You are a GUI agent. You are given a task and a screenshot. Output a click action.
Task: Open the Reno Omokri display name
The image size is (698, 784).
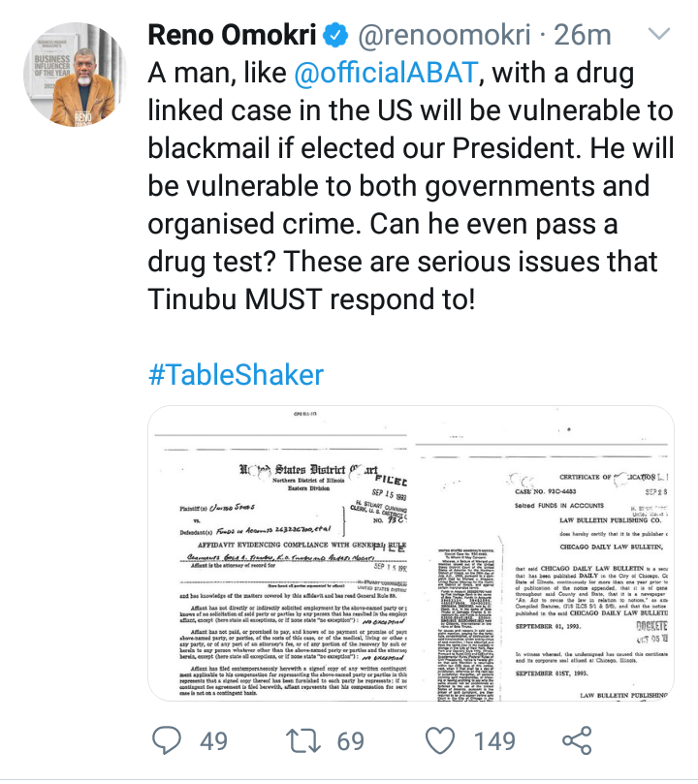pyautogui.click(x=233, y=38)
